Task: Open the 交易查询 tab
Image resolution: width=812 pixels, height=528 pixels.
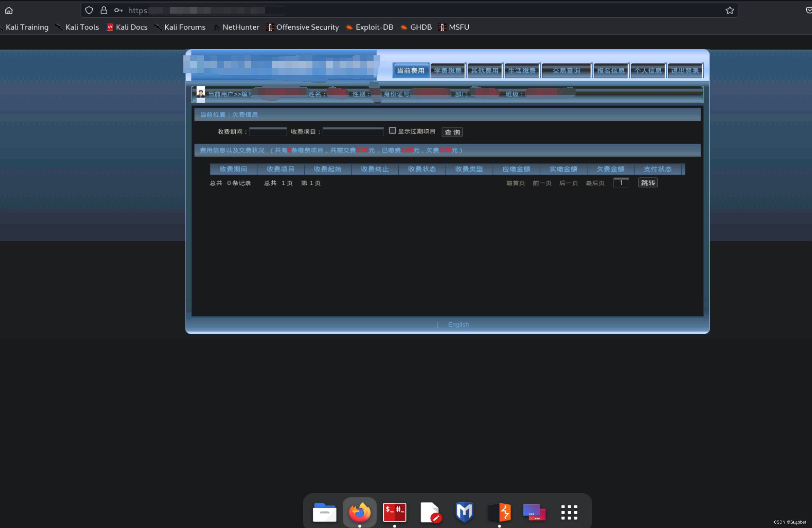Action: click(566, 71)
